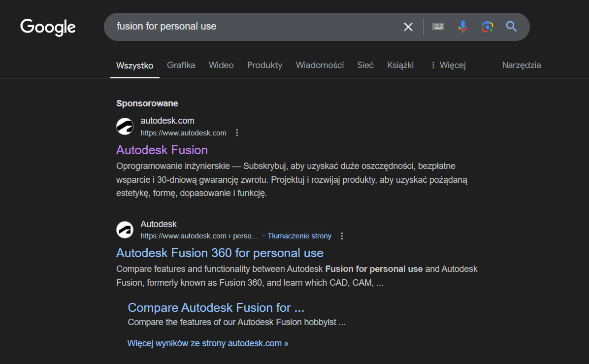Click the Autodesk site name in organic result

pyautogui.click(x=158, y=224)
